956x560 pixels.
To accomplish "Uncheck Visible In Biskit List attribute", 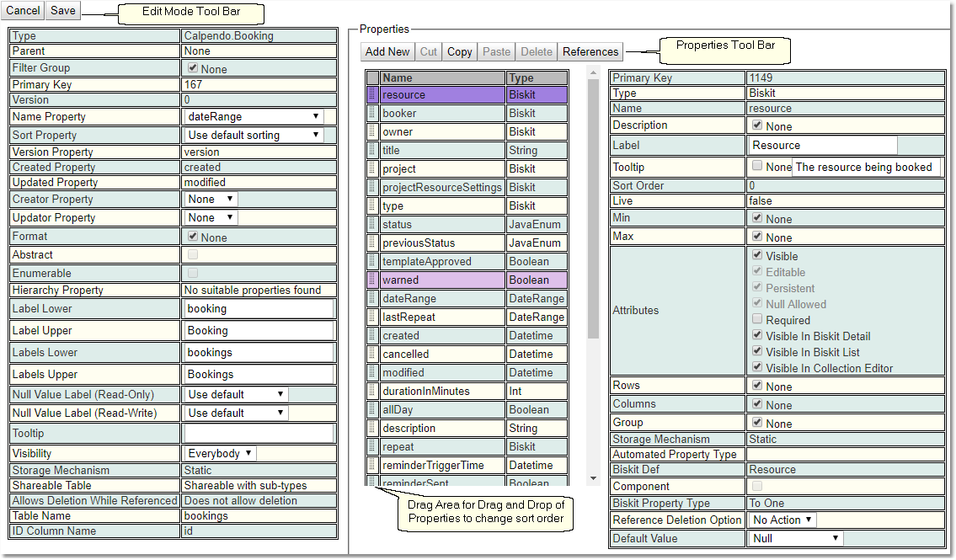I will pos(757,352).
